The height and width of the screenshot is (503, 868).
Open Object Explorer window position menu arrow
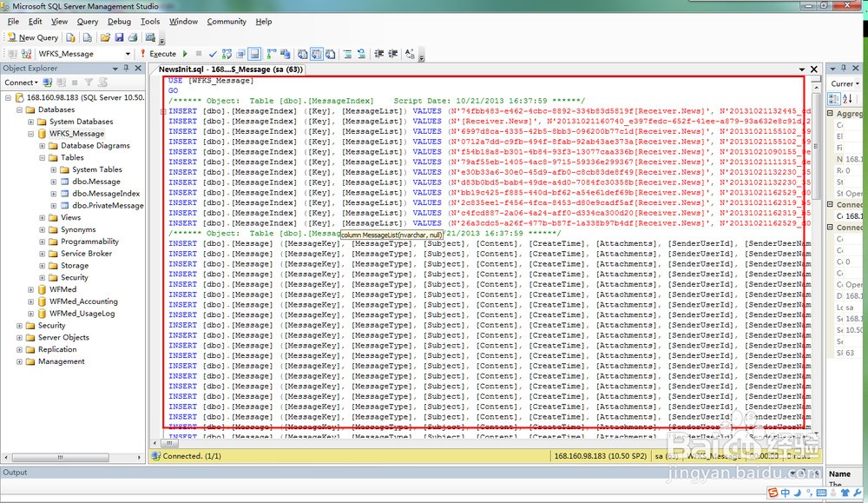point(115,68)
